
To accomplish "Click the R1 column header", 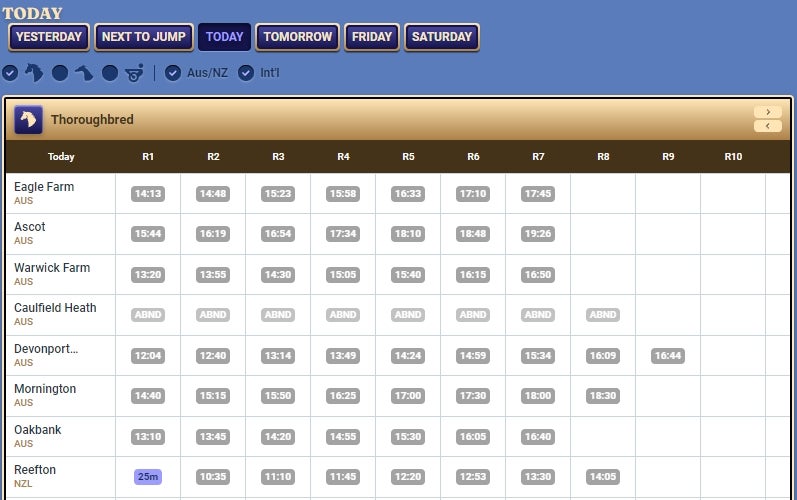I will tap(148, 157).
